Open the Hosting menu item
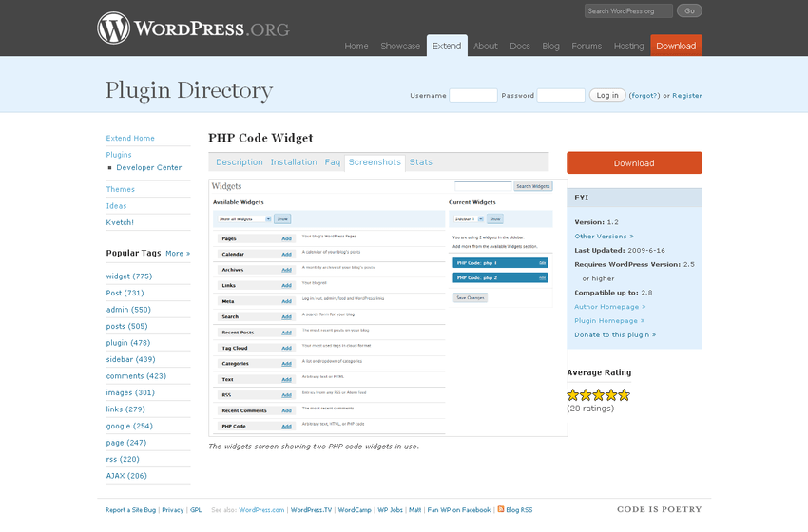Image resolution: width=808 pixels, height=532 pixels. [x=628, y=46]
